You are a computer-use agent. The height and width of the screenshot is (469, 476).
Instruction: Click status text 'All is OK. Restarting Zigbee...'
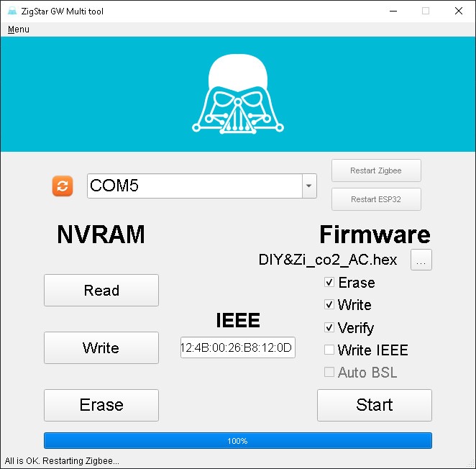[62, 461]
